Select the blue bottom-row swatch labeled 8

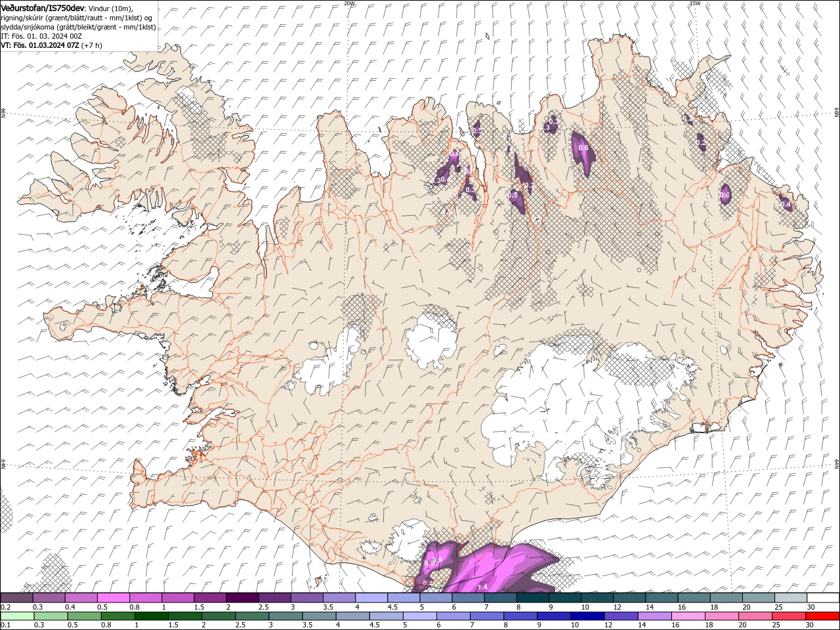coord(520,616)
